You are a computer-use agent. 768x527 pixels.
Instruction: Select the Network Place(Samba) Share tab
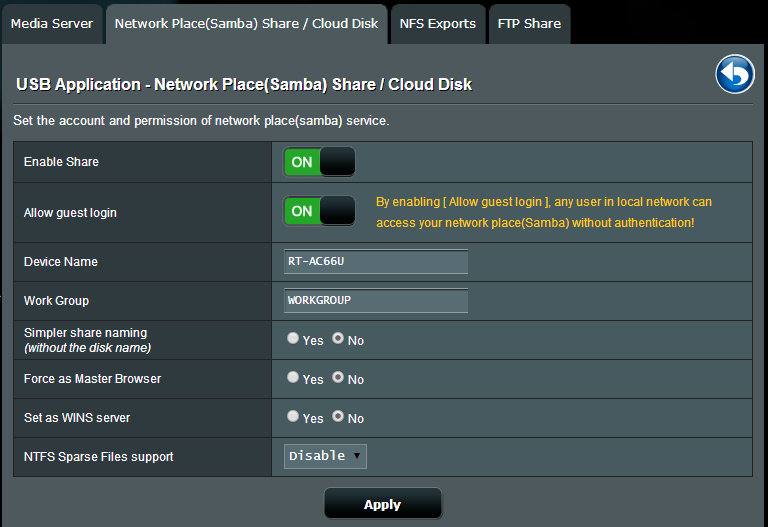click(247, 23)
